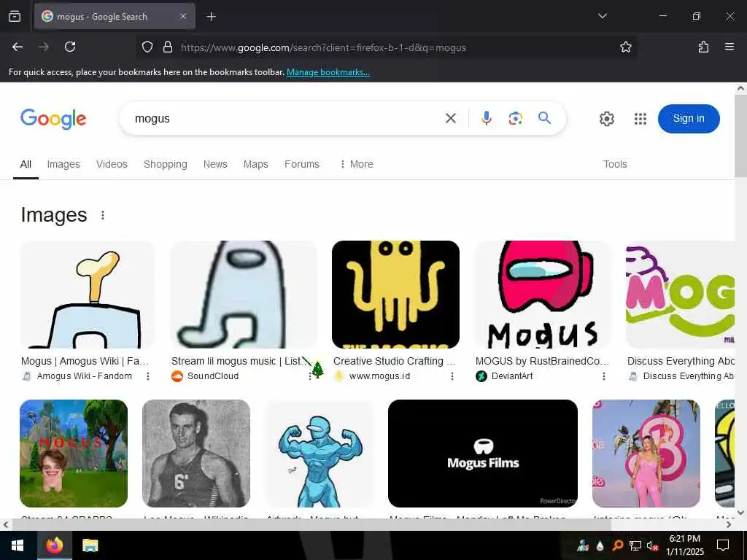
Task: Search by image with Lens icon
Action: click(515, 118)
